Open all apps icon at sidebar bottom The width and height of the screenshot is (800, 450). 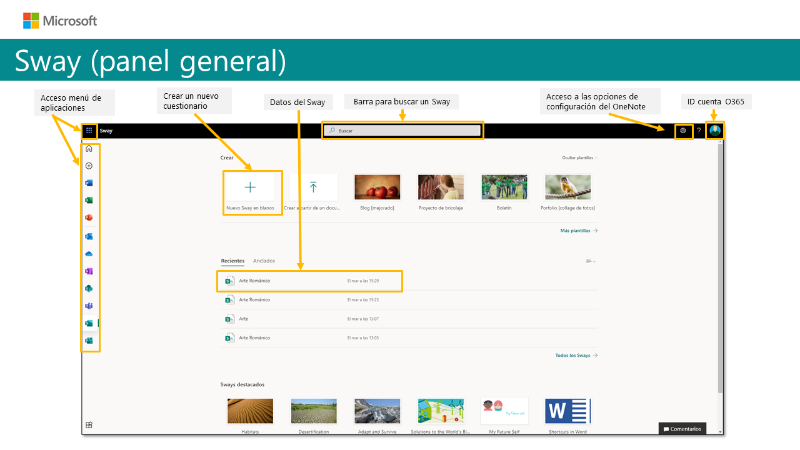89,424
